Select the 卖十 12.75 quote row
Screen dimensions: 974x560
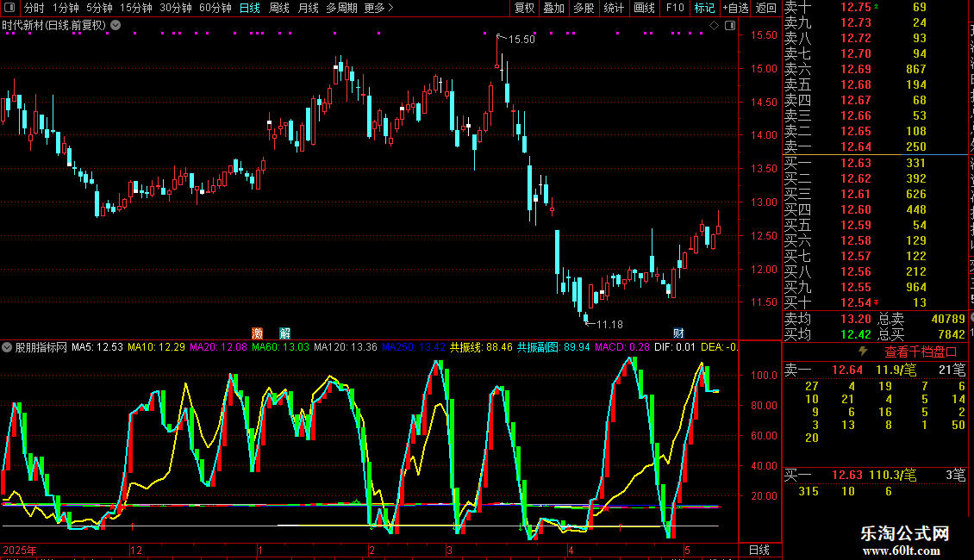[x=876, y=7]
